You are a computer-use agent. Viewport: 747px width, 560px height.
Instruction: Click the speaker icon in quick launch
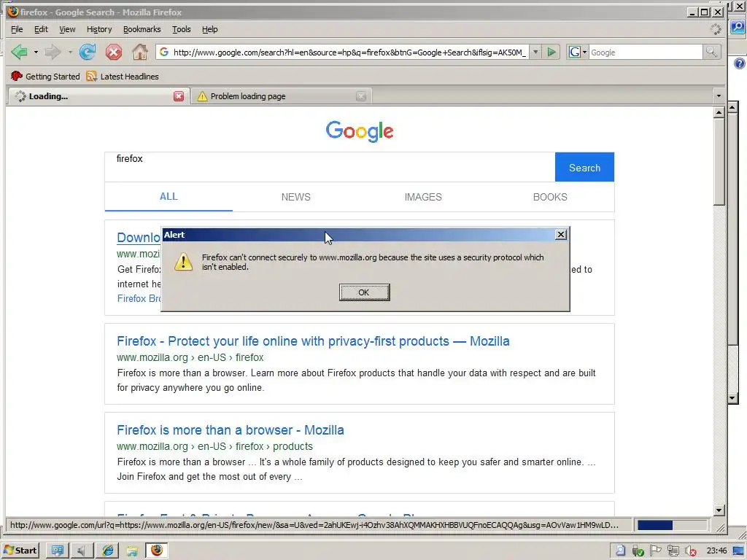tap(82, 551)
